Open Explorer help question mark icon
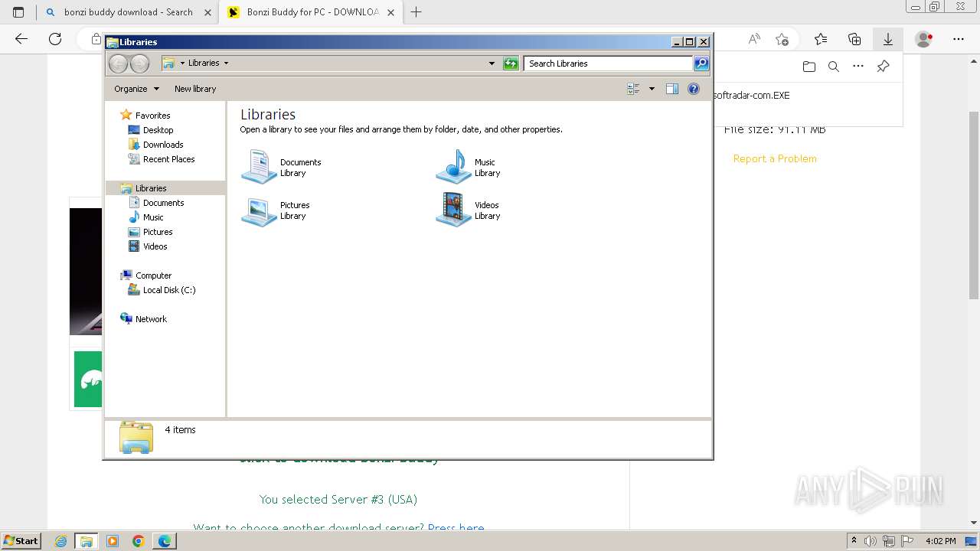Image resolution: width=980 pixels, height=551 pixels. [694, 89]
